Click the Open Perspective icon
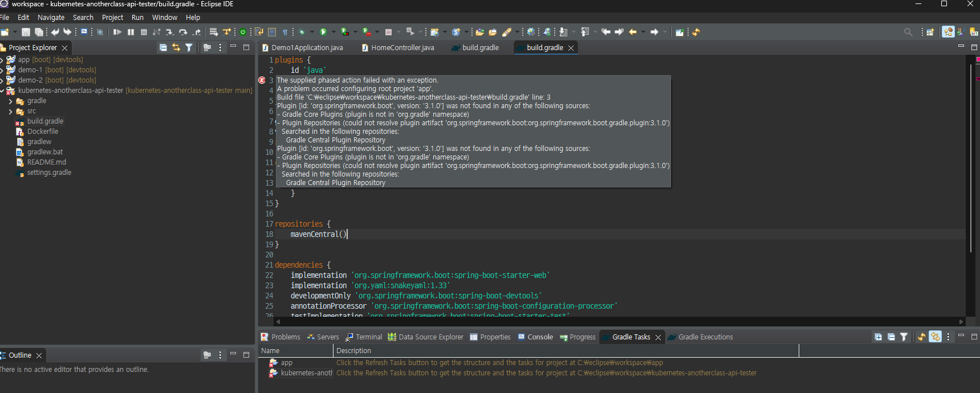Viewport: 980px width, 393px height. coord(930,32)
